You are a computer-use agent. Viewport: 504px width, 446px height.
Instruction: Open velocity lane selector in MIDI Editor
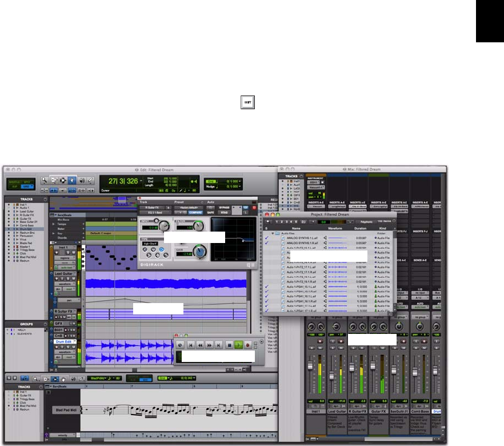(x=62, y=435)
